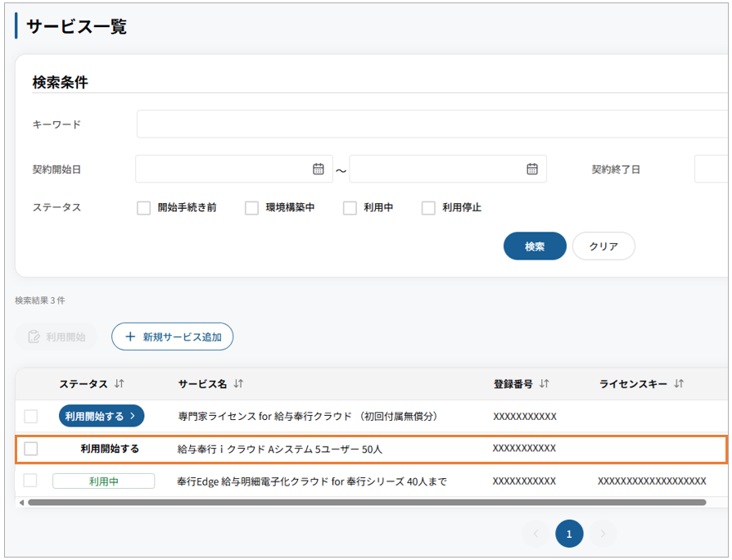Click the 利用中 status badge

(x=104, y=481)
